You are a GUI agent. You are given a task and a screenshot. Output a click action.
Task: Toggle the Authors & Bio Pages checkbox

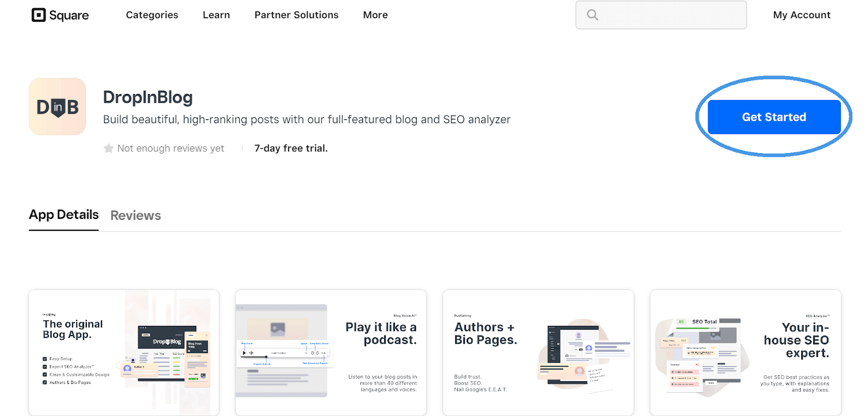(44, 382)
